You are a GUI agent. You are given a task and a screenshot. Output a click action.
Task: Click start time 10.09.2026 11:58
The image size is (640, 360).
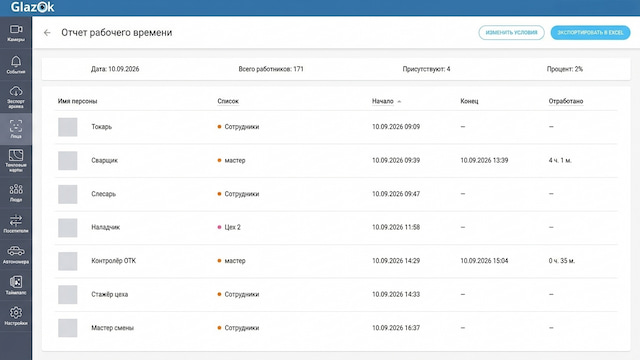tap(396, 227)
